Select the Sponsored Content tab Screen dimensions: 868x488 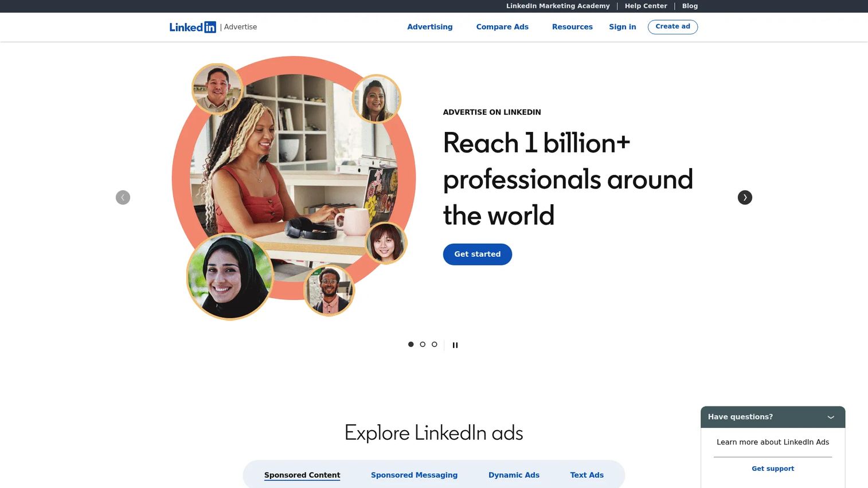302,475
